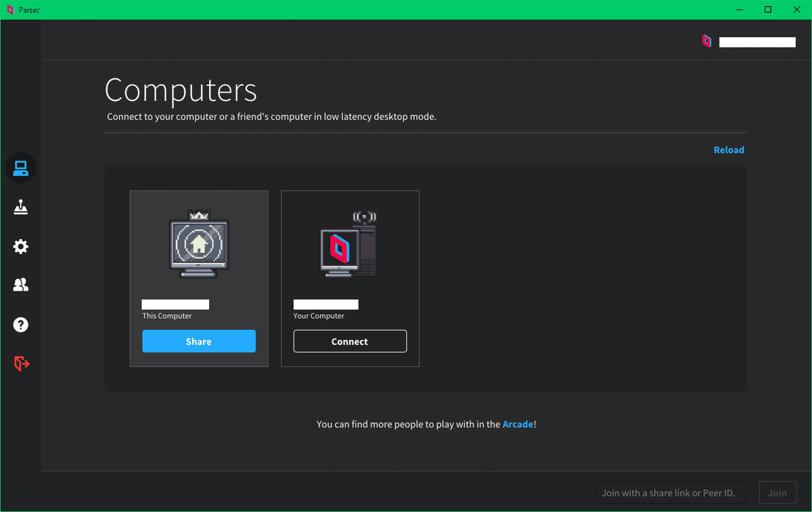Open the Computers section in sidebar
The image size is (812, 512).
pyautogui.click(x=20, y=167)
